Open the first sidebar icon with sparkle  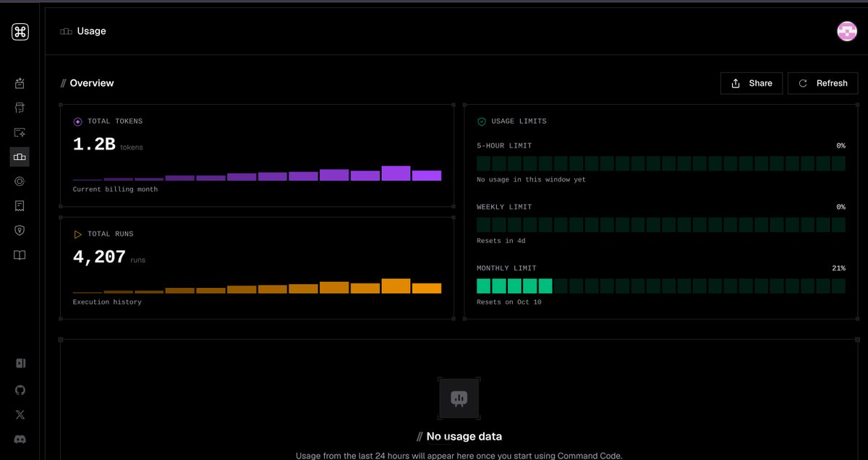pos(20,84)
